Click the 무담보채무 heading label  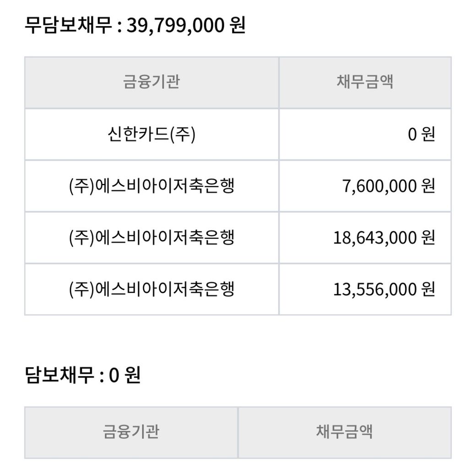tap(68, 25)
